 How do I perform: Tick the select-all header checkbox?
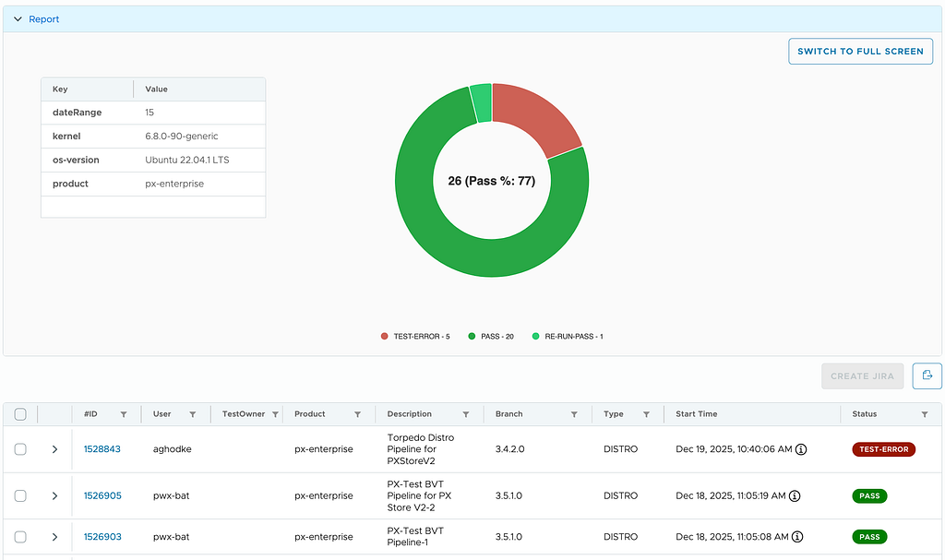click(x=20, y=414)
